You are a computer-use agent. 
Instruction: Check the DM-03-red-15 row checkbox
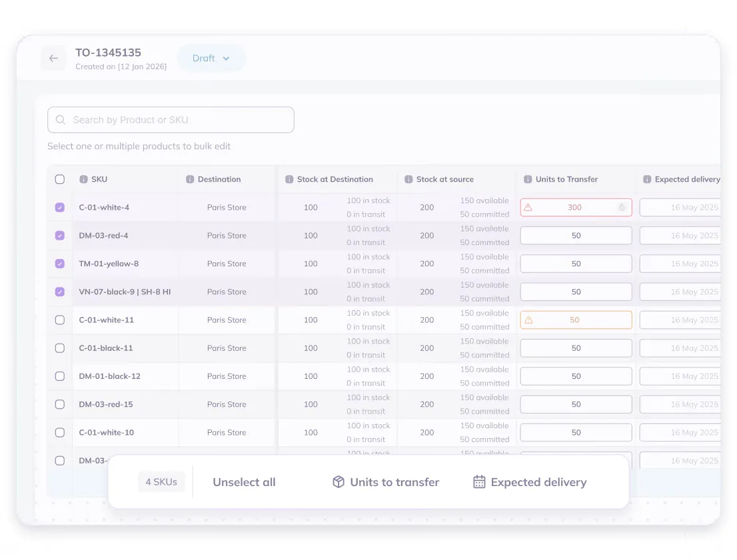point(60,404)
